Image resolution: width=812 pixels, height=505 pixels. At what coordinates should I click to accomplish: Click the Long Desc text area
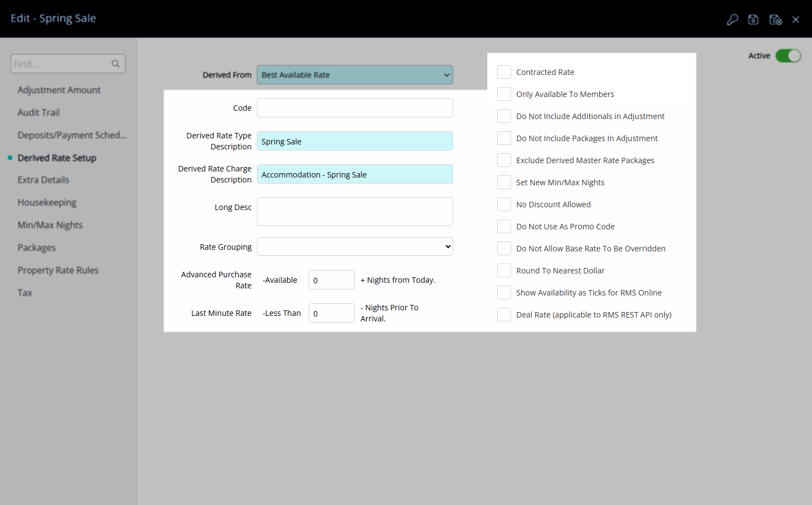tap(355, 212)
